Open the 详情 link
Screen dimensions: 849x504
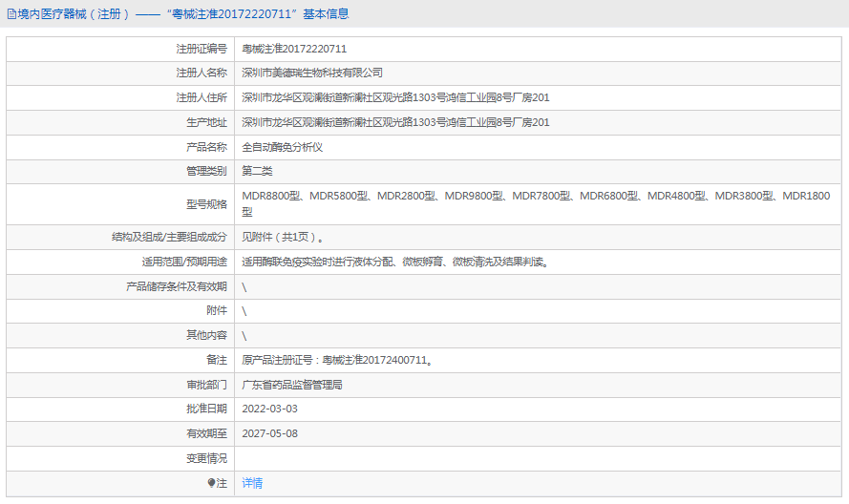click(x=252, y=483)
